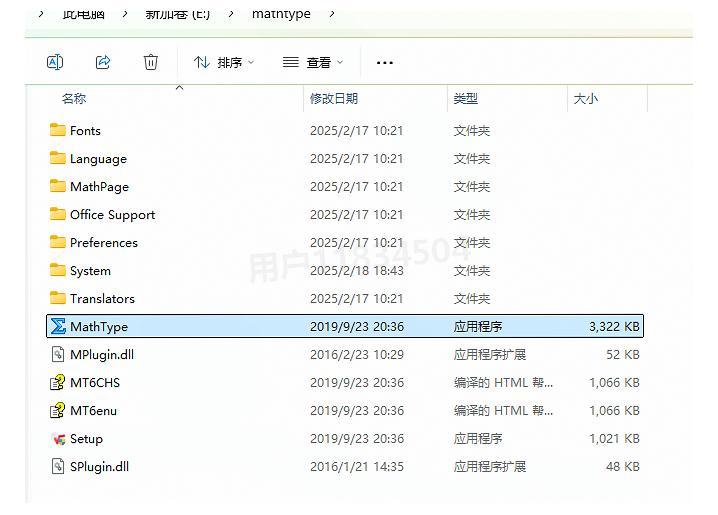Click the SPlugin.dll file icon

58,466
